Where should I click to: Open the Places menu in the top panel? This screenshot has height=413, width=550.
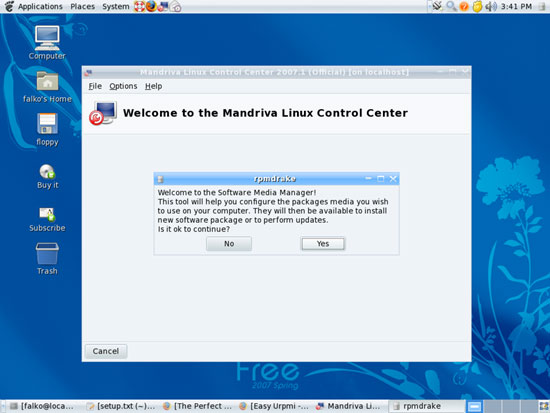(x=82, y=6)
